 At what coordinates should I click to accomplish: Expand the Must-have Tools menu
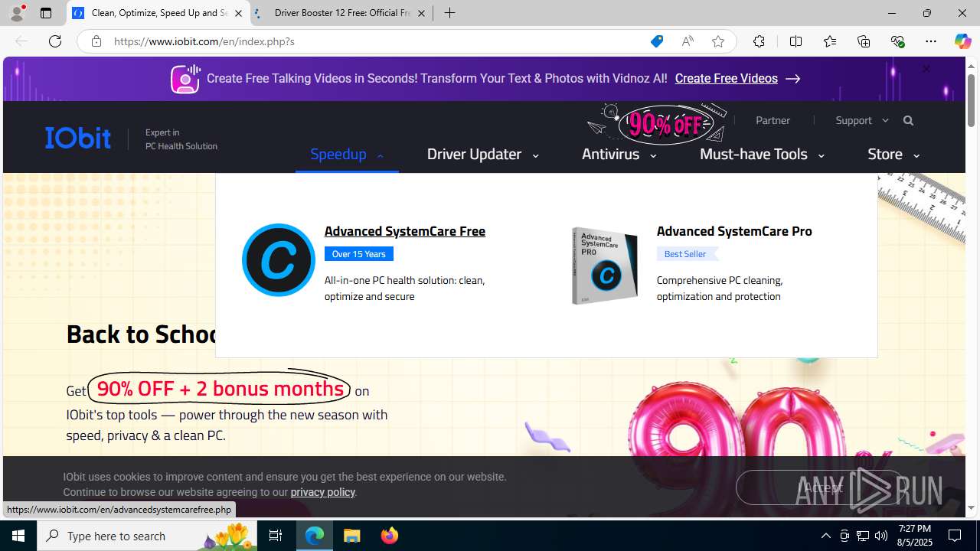(x=763, y=155)
